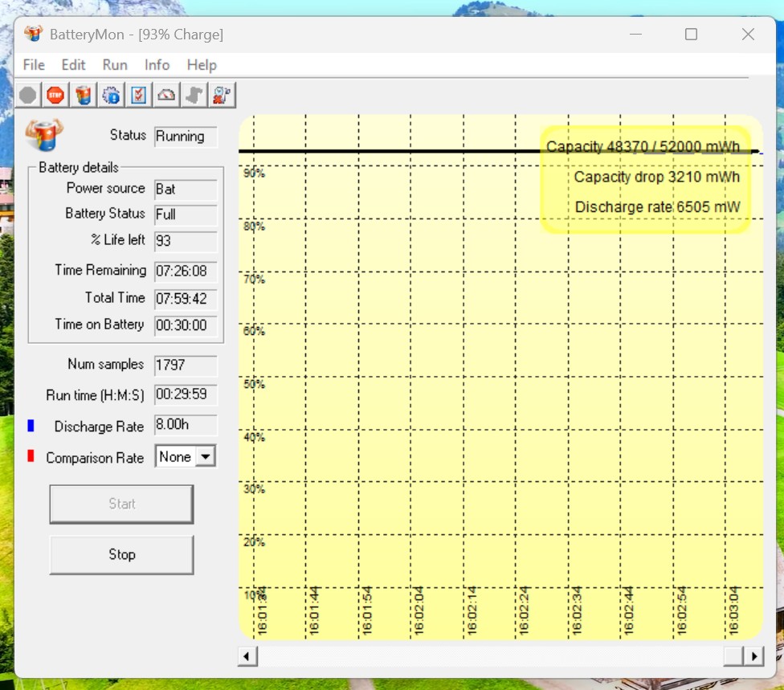Click the 20% axis label on graph
Screen dimensions: 784x690
(254, 542)
